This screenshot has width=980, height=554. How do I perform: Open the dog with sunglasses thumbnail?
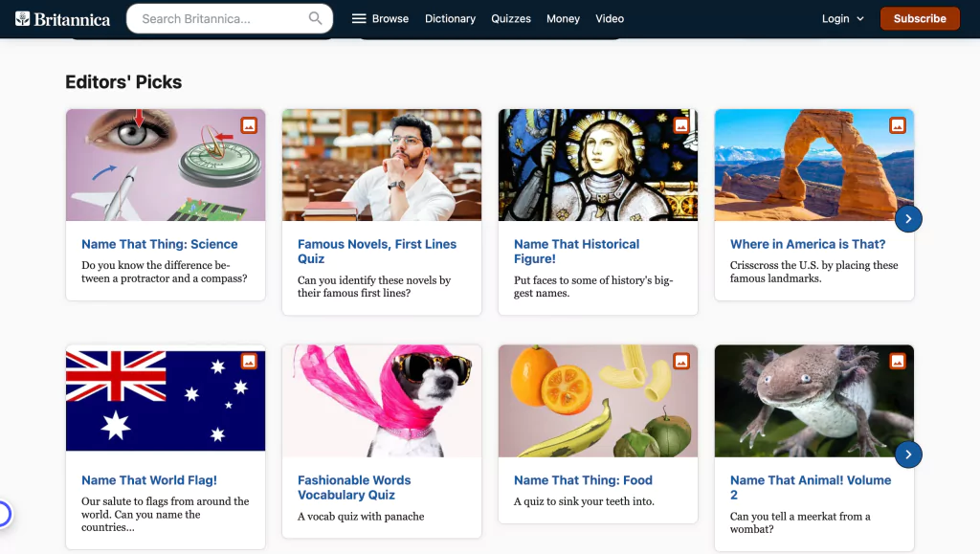tap(382, 401)
